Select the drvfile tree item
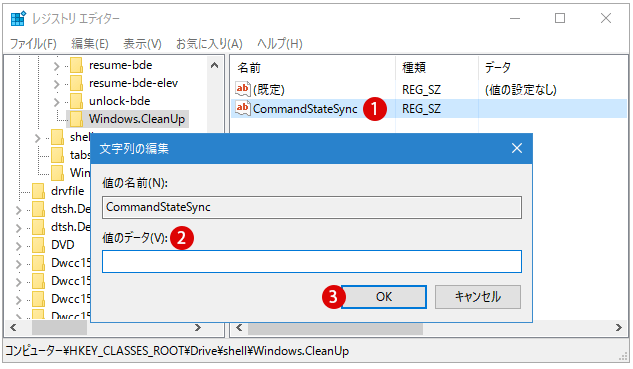 (67, 191)
